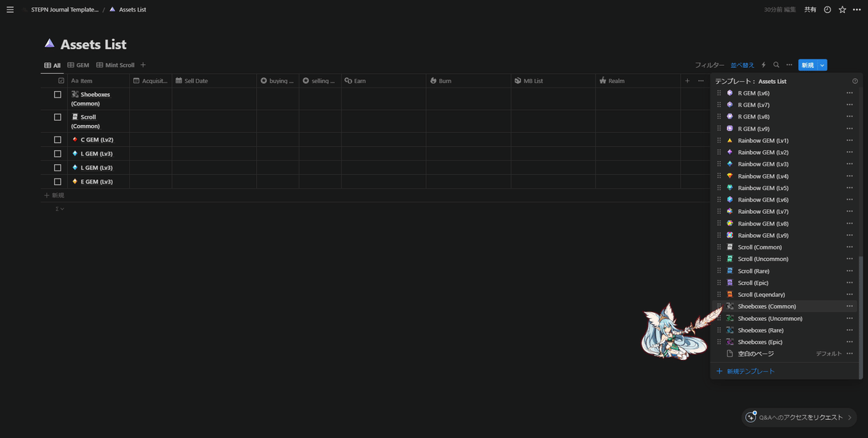Open the Item column header menu
The height and width of the screenshot is (438, 868).
point(98,81)
